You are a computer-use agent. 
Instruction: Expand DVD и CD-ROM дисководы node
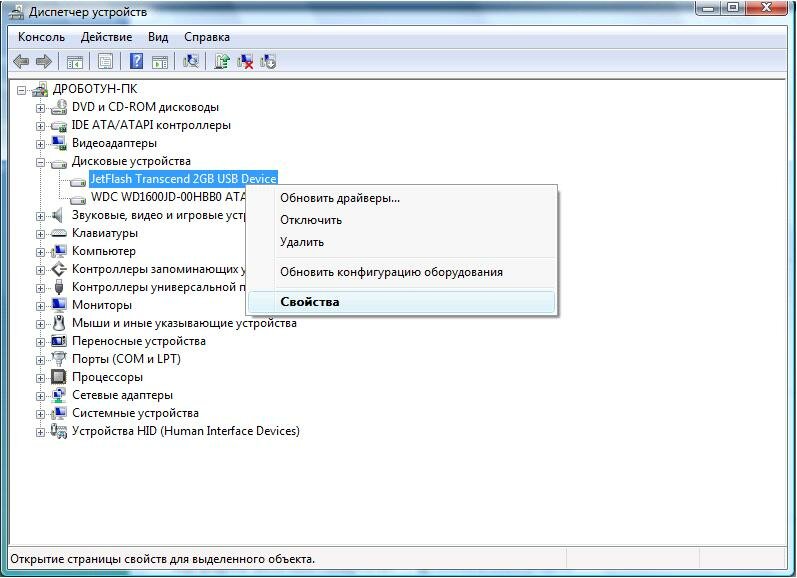coord(40,108)
